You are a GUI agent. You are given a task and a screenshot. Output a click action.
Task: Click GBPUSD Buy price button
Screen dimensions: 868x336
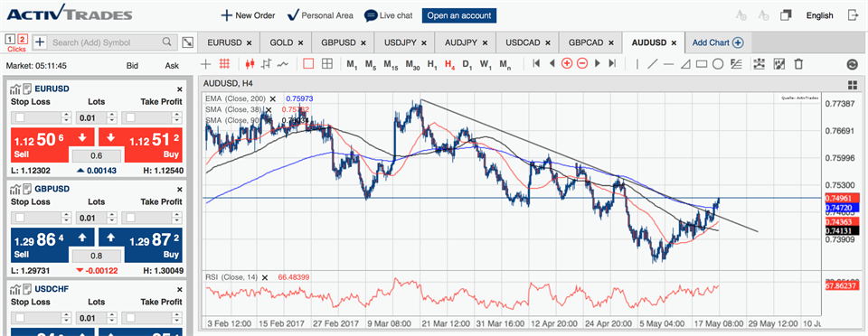click(154, 246)
